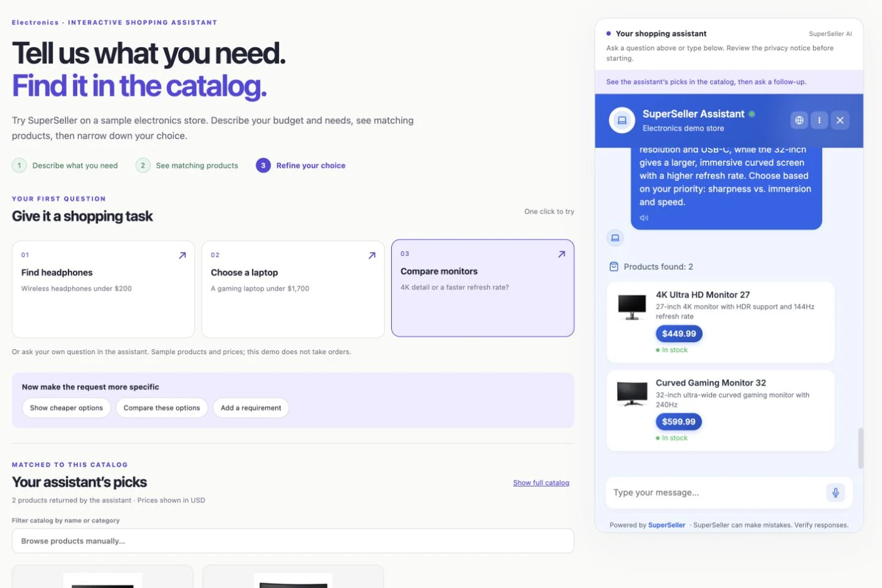Click the Your assistant's picks heading
The width and height of the screenshot is (882, 588).
(80, 482)
